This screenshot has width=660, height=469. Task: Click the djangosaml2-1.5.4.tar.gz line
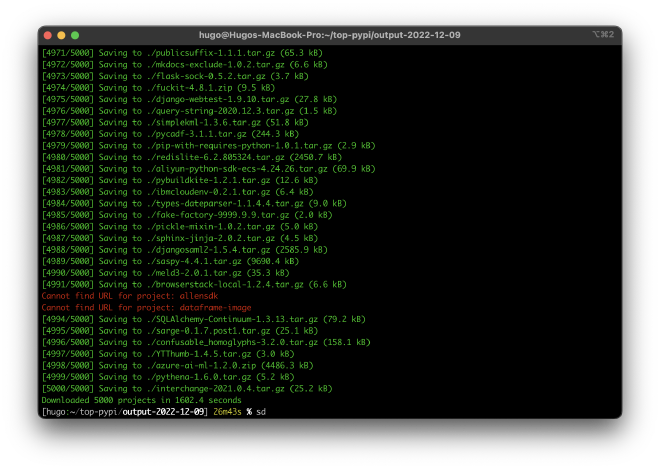click(x=184, y=250)
